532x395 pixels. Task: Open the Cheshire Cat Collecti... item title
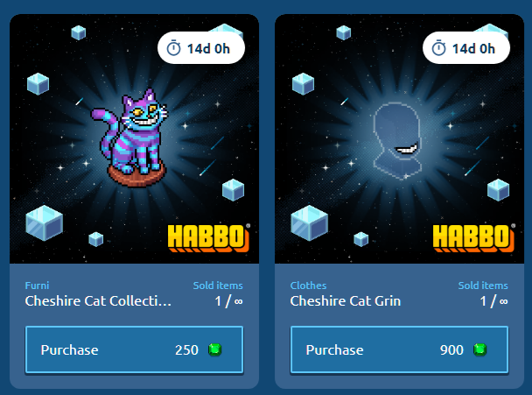click(98, 301)
